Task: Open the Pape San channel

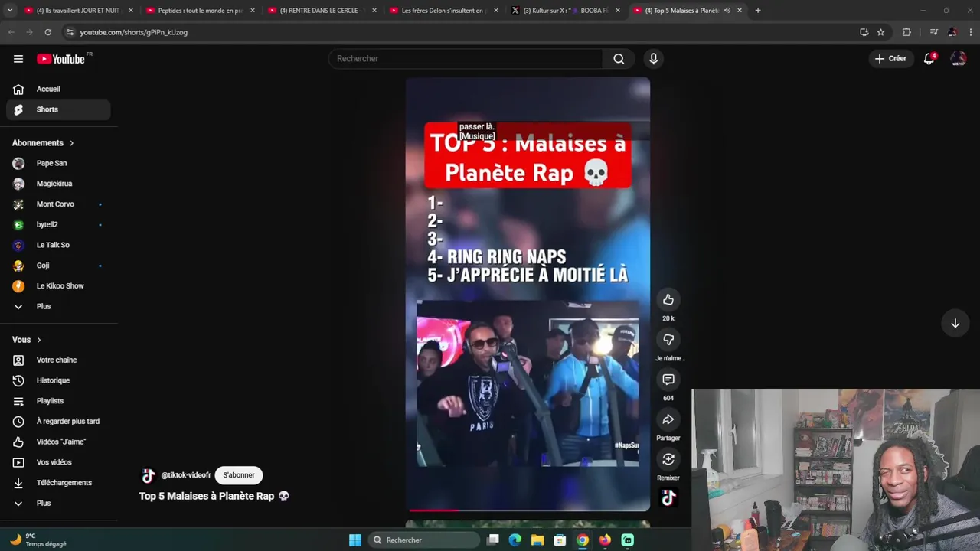Action: coord(58,163)
